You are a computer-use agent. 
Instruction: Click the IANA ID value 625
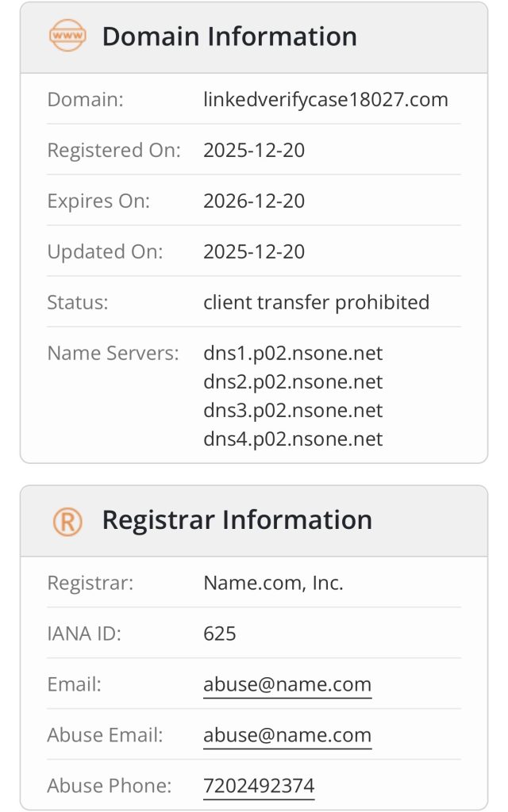pos(220,634)
